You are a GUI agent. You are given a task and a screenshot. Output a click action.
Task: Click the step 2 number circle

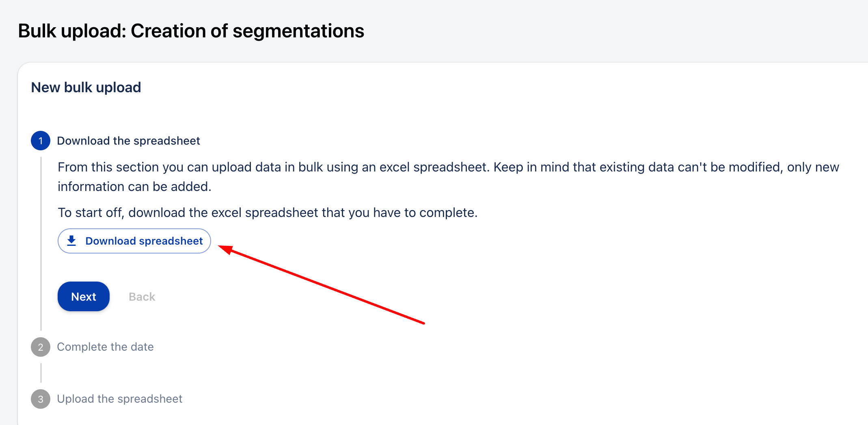[41, 347]
